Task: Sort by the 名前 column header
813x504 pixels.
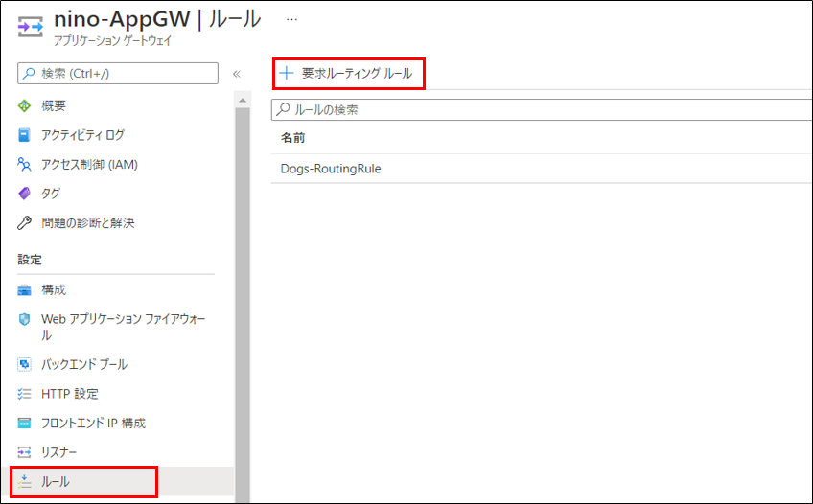Action: pos(293,137)
